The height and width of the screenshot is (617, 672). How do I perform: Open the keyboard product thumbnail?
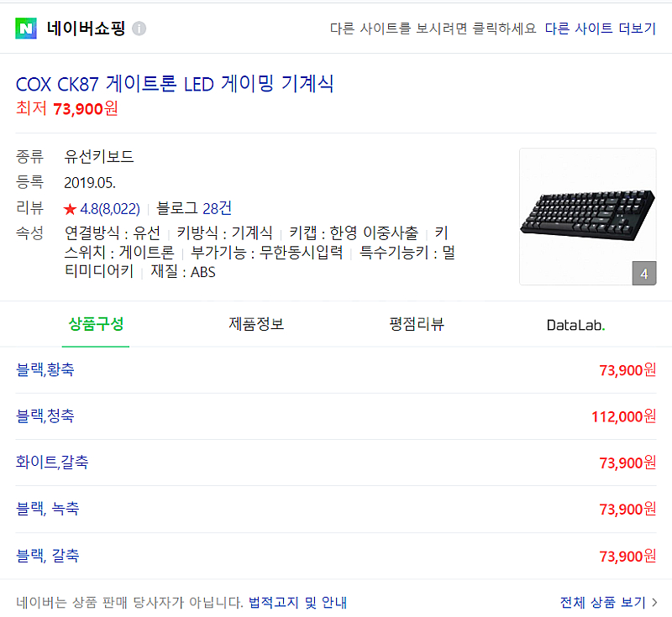pos(587,217)
